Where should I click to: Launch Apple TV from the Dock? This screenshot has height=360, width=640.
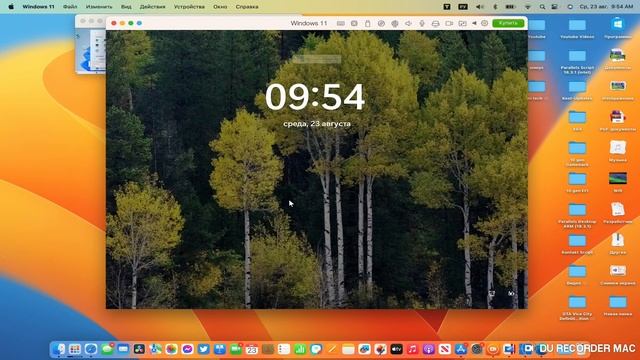point(396,349)
